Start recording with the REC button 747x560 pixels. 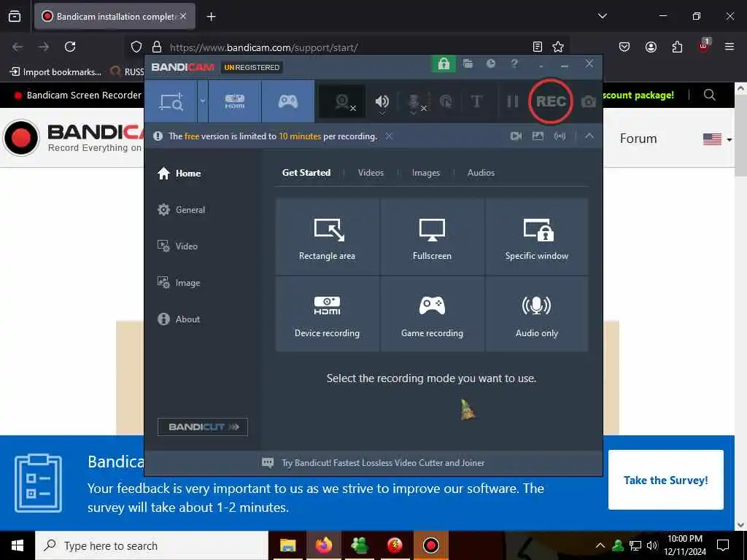pos(551,101)
